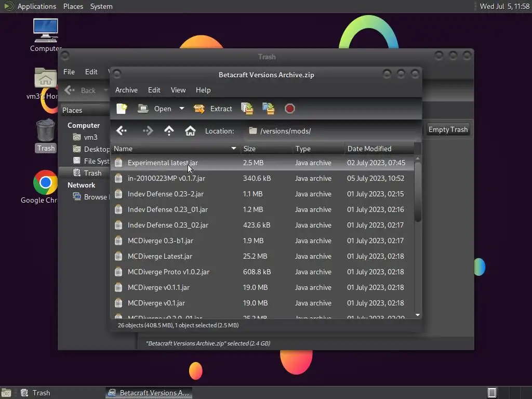Sort by Date Modified column header
Image resolution: width=532 pixels, height=399 pixels.
[x=379, y=149]
